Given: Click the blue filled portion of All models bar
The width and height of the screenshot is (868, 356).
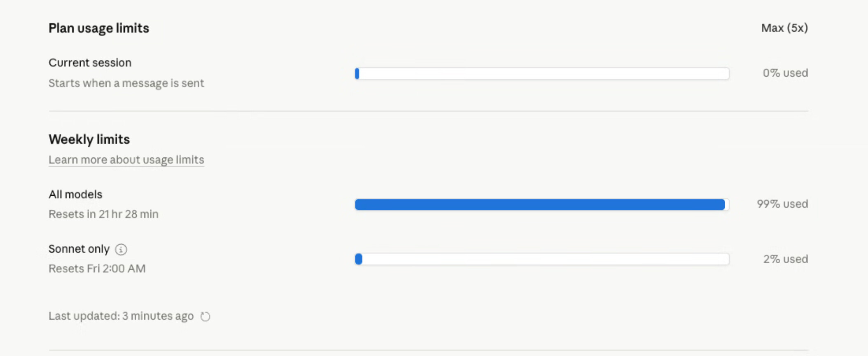Looking at the screenshot, I should coord(540,204).
